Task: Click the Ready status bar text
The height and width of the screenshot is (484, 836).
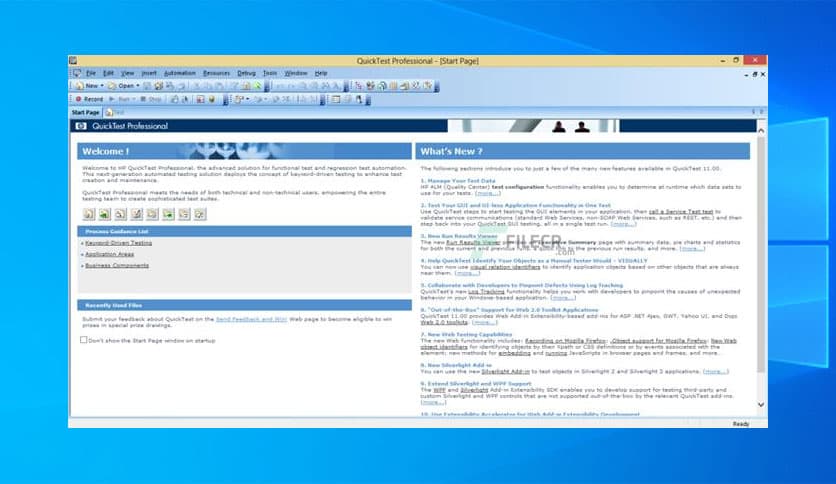Action: [x=741, y=424]
